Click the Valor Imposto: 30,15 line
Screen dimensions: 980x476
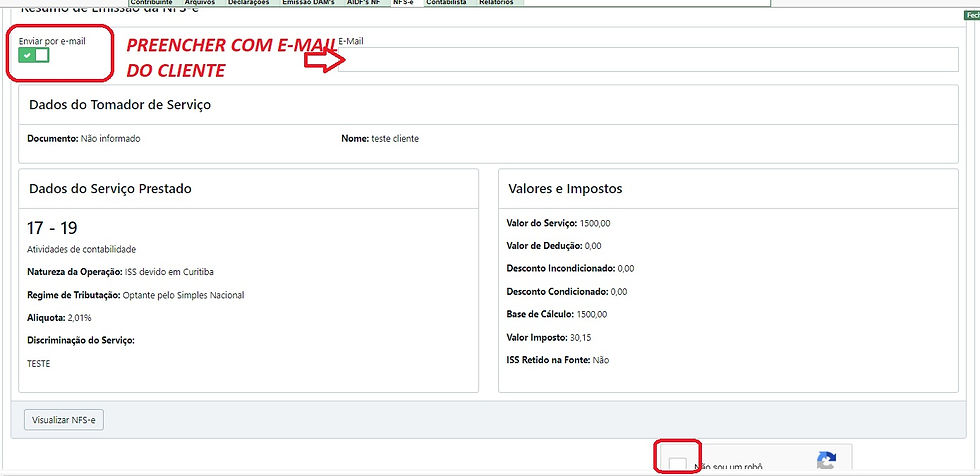click(x=549, y=337)
